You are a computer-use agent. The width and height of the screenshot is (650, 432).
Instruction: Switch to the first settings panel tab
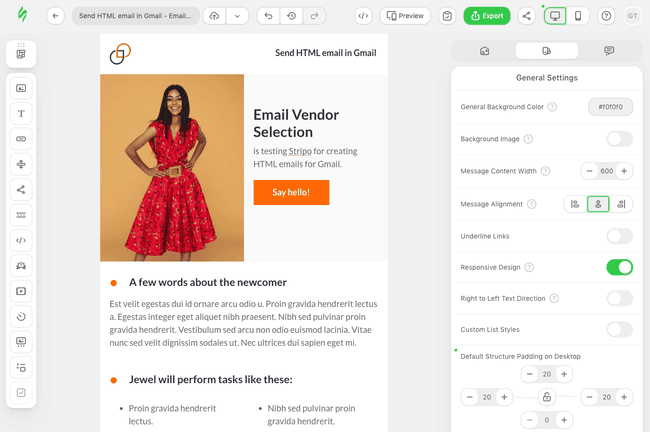click(x=484, y=51)
